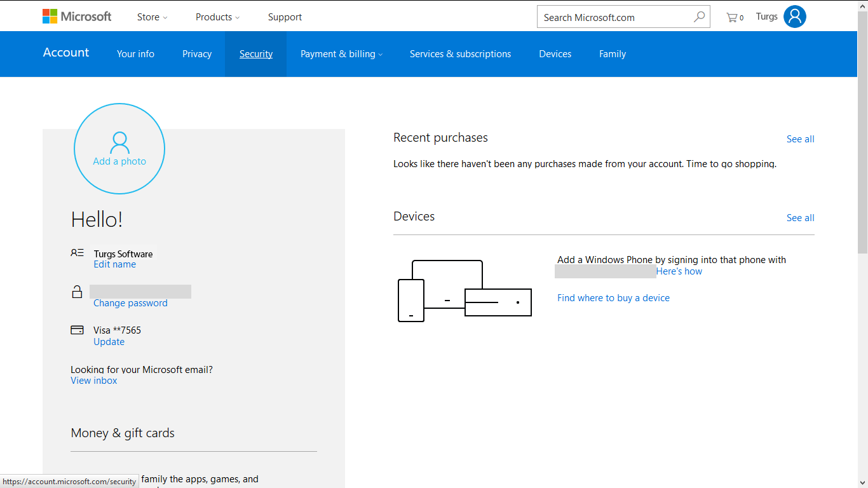Screen dimensions: 868x488
Task: Open the Devices tab in navigation
Action: [555, 54]
